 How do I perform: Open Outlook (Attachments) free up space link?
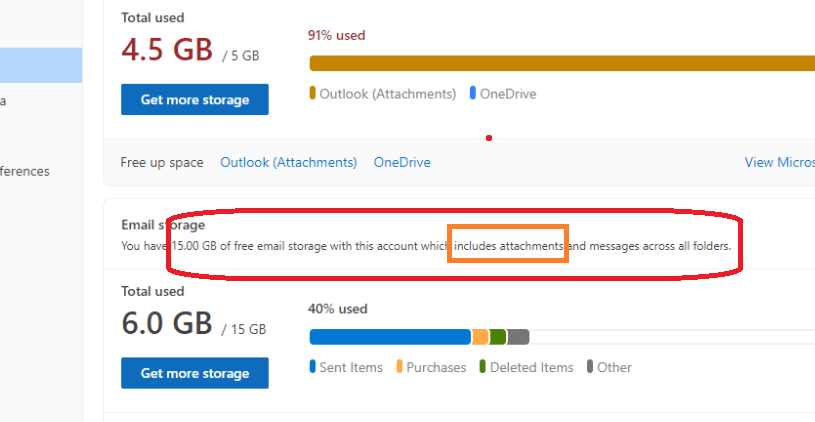pos(288,162)
